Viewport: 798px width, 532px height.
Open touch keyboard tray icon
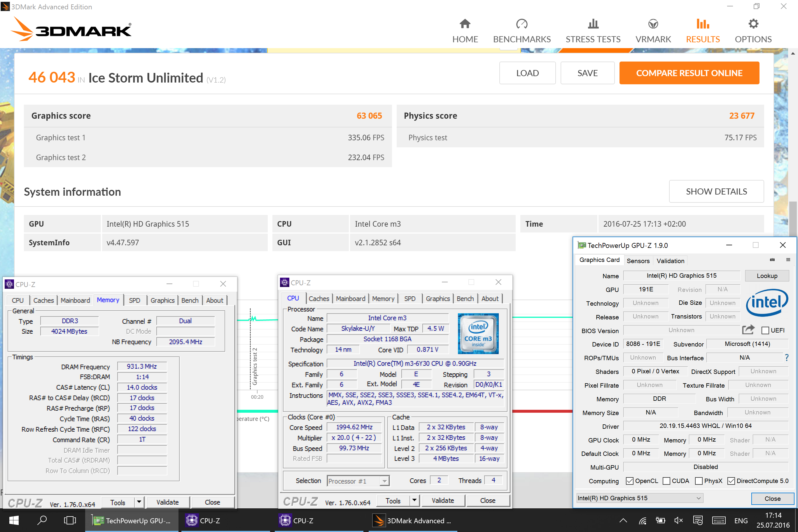pos(719,521)
